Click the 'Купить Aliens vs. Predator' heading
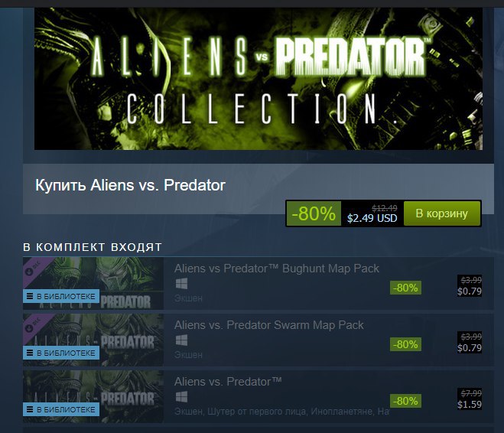This screenshot has width=504, height=433. tap(130, 185)
